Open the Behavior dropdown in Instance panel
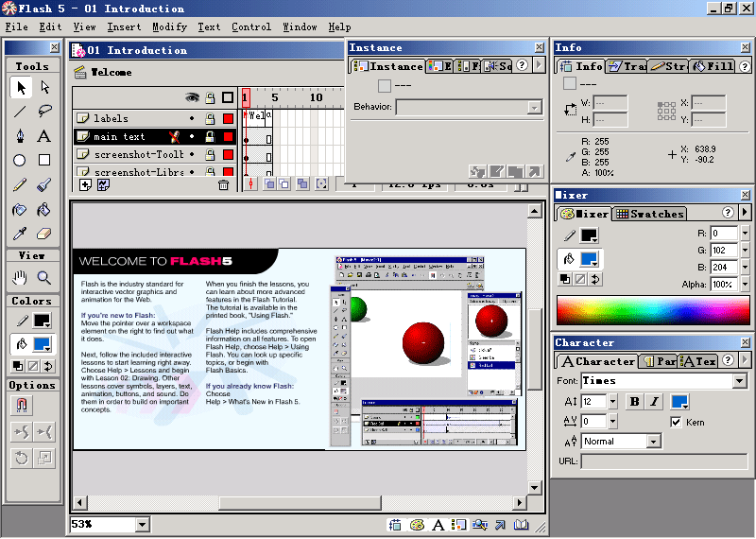This screenshot has height=539, width=756. tap(534, 107)
